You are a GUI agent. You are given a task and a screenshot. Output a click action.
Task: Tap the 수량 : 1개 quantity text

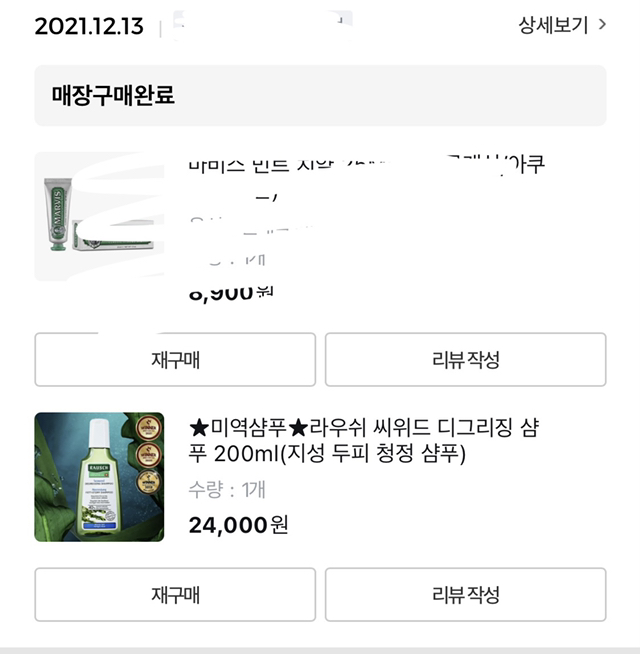pyautogui.click(x=227, y=490)
